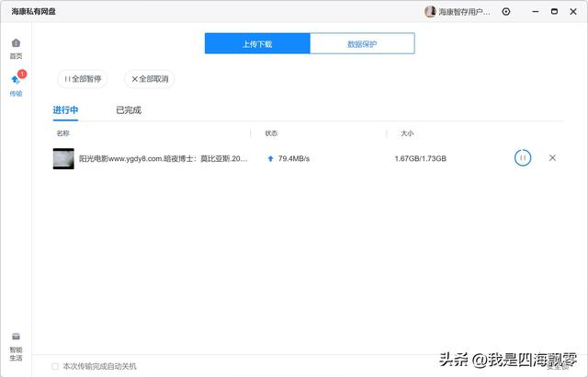Switch to 上传下载 tab
This screenshot has height=378, width=588.
[257, 43]
